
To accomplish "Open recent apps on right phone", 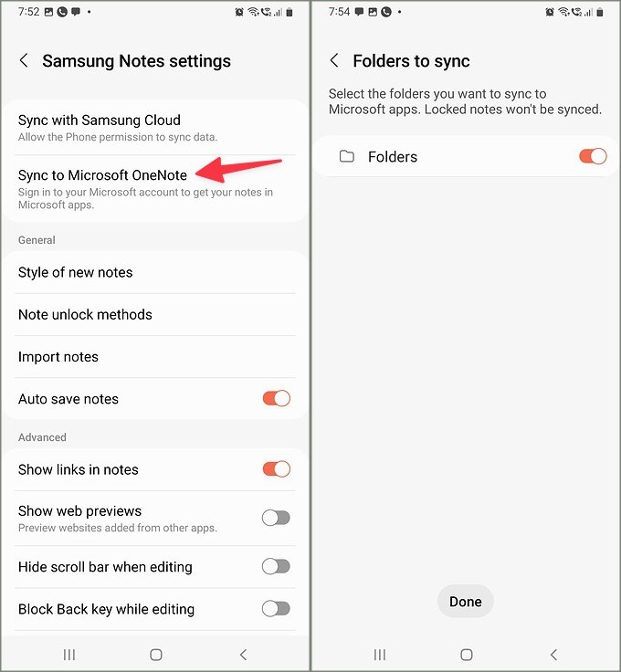I will click(x=379, y=655).
